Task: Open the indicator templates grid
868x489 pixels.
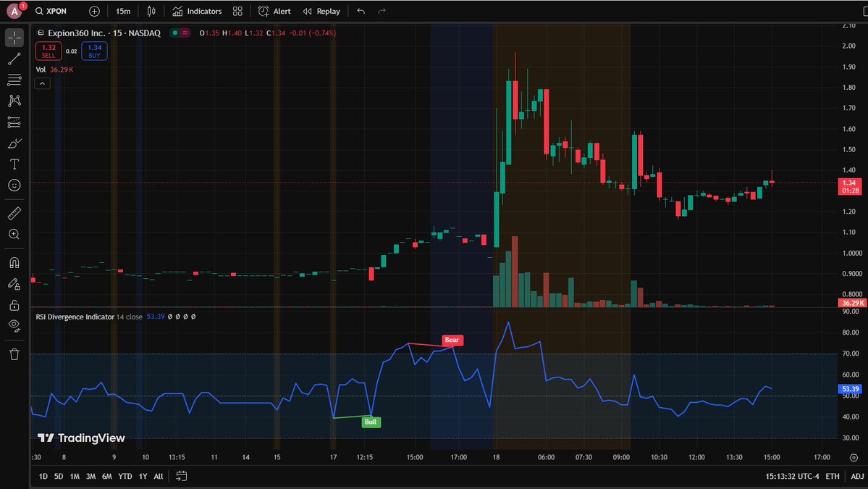Action: (x=237, y=11)
